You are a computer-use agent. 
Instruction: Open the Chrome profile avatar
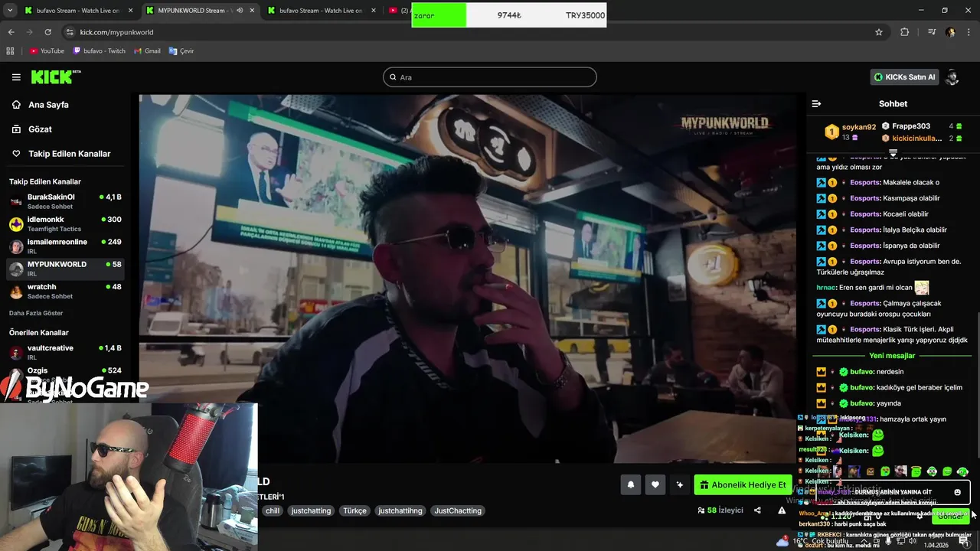tap(950, 32)
